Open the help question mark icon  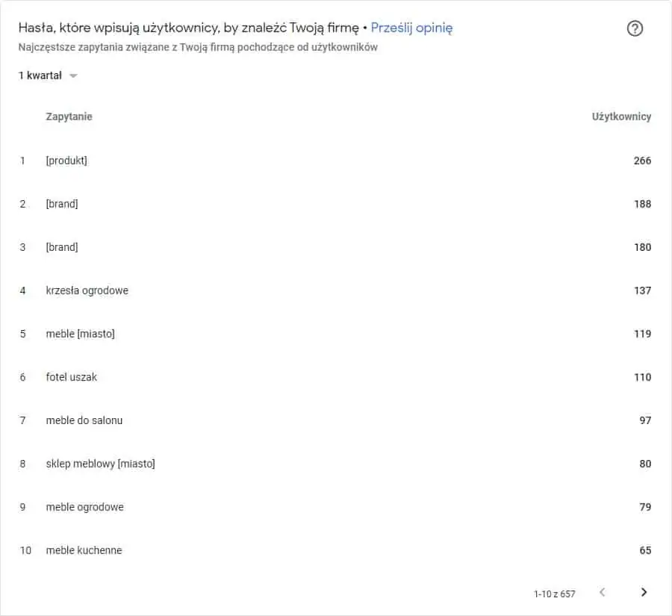click(x=635, y=28)
